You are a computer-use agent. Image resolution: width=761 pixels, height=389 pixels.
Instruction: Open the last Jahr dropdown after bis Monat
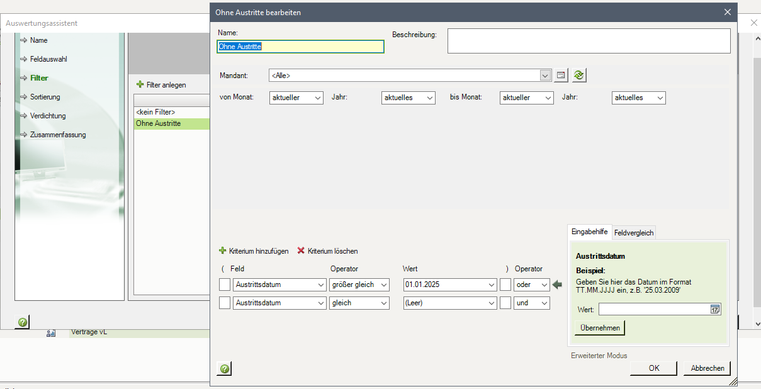click(660, 97)
